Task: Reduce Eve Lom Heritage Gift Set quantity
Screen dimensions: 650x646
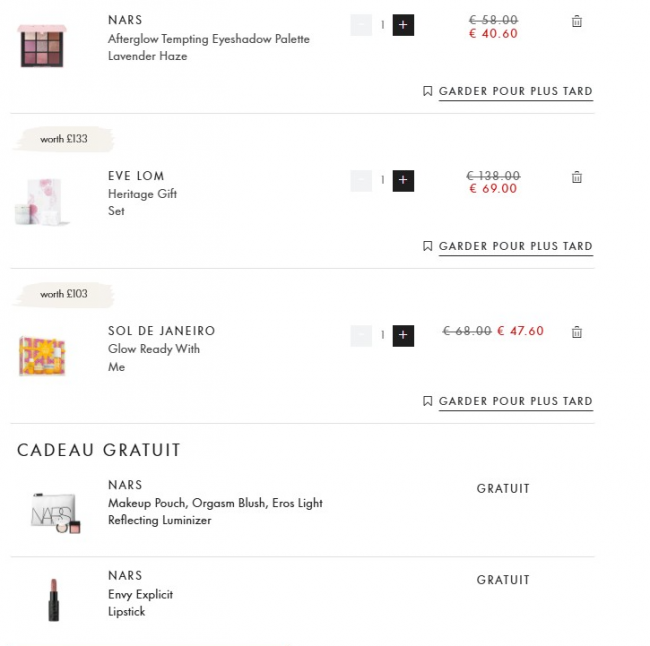Action: (x=361, y=181)
